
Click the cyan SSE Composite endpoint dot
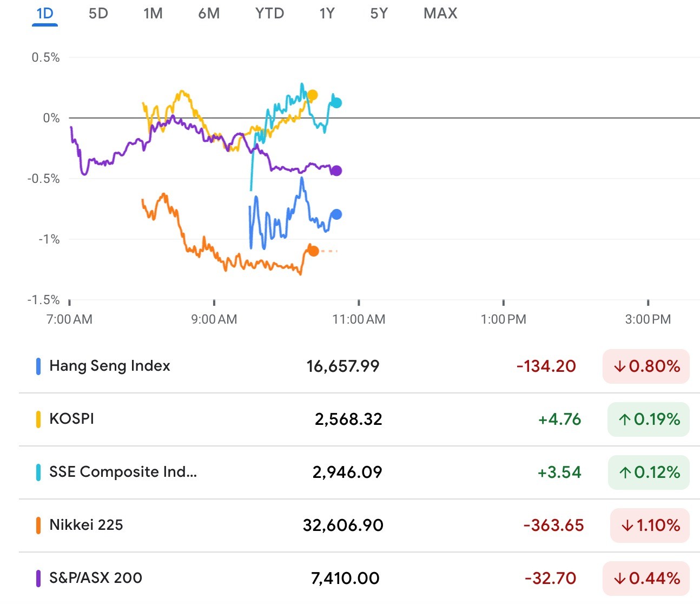[336, 103]
